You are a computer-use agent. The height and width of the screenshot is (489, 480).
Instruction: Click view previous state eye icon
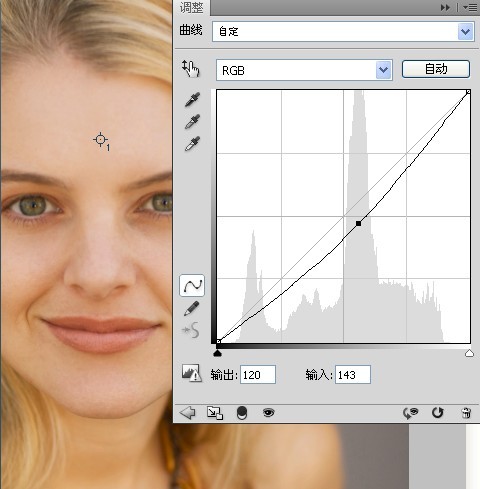tap(411, 413)
